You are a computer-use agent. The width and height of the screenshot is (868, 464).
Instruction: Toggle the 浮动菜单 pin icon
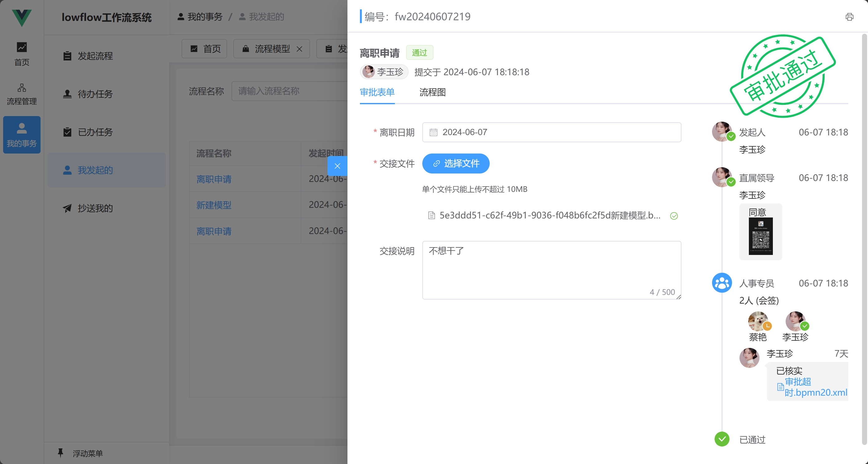(x=61, y=453)
